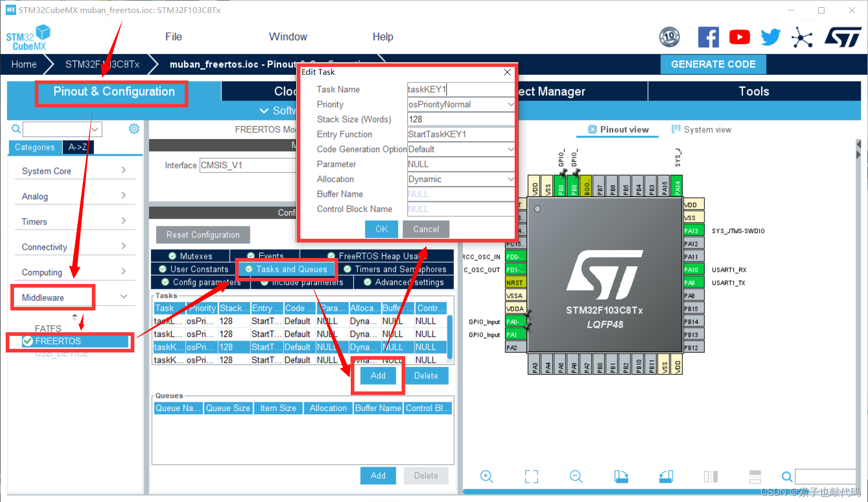Image resolution: width=868 pixels, height=502 pixels.
Task: Add a new queue in Queues section
Action: pyautogui.click(x=378, y=476)
